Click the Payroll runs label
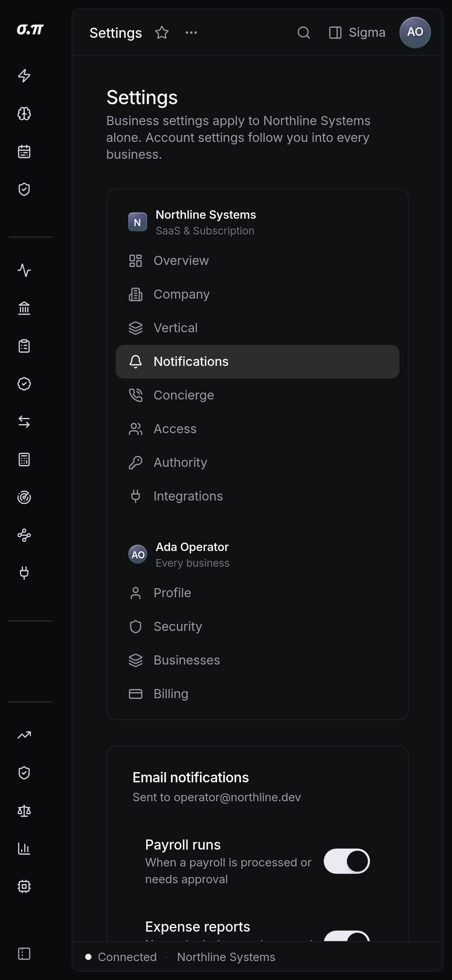The image size is (452, 980). tap(183, 845)
